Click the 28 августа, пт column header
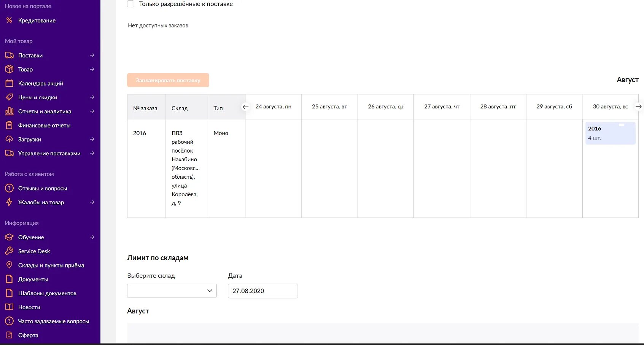 click(x=498, y=107)
